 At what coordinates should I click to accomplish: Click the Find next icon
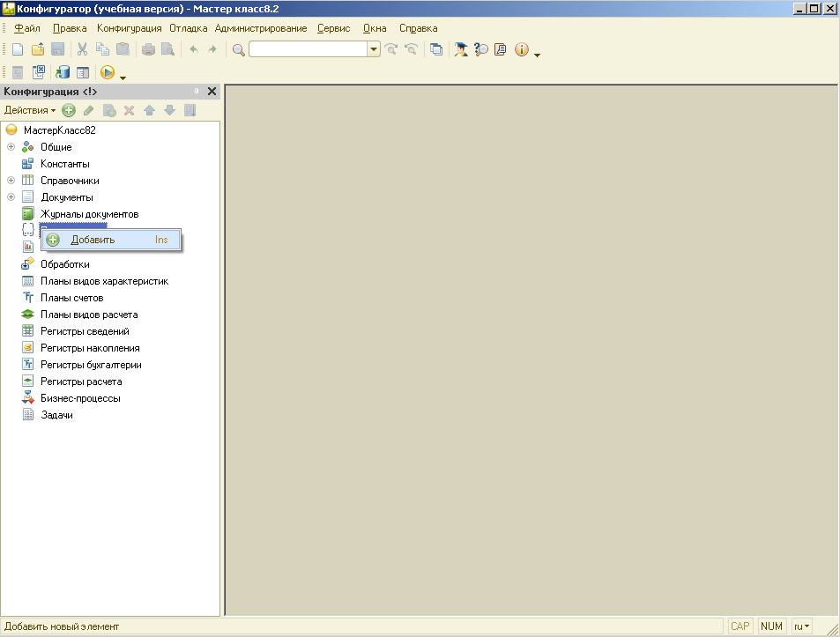tap(391, 50)
